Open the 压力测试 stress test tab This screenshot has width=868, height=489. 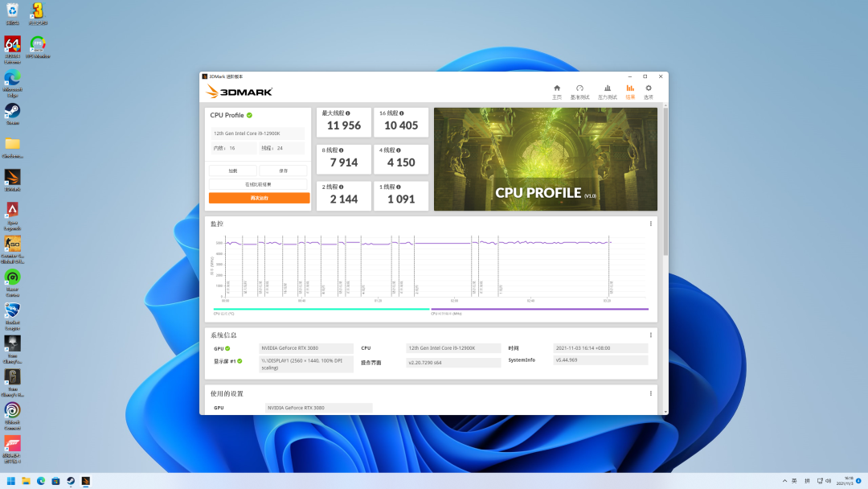pyautogui.click(x=608, y=92)
